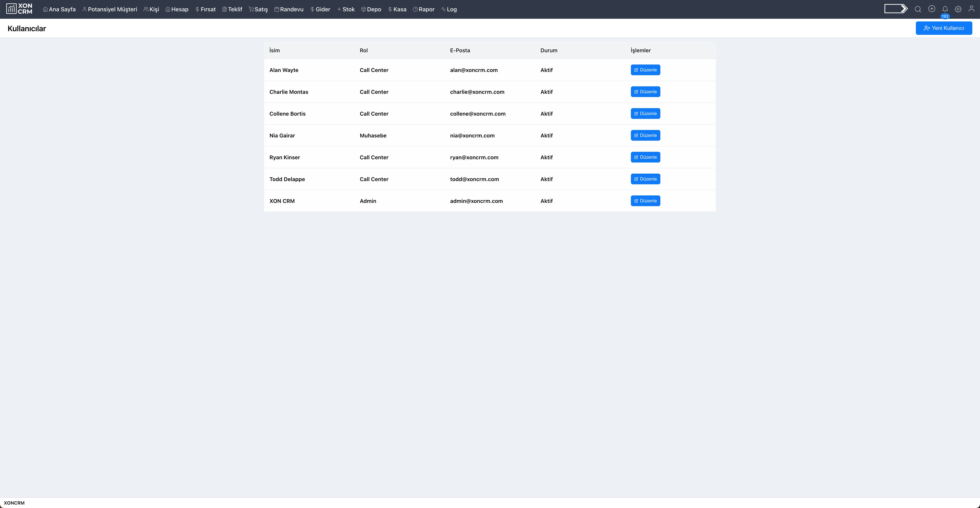Click the İşlemler column header

[x=641, y=50]
